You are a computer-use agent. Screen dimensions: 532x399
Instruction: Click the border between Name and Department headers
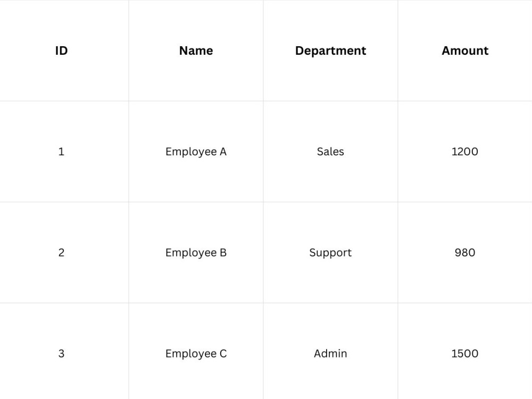[263, 51]
